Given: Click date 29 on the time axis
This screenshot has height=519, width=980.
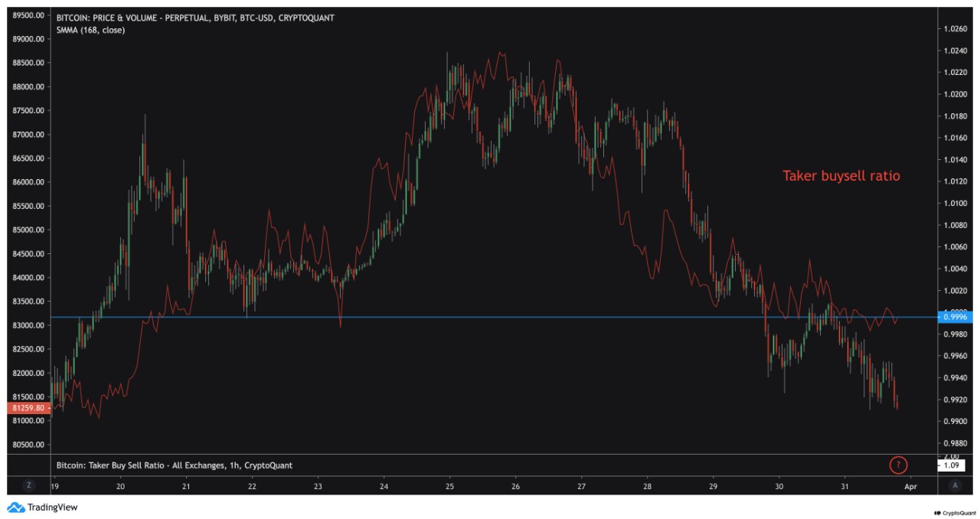Looking at the screenshot, I should pyautogui.click(x=714, y=485).
